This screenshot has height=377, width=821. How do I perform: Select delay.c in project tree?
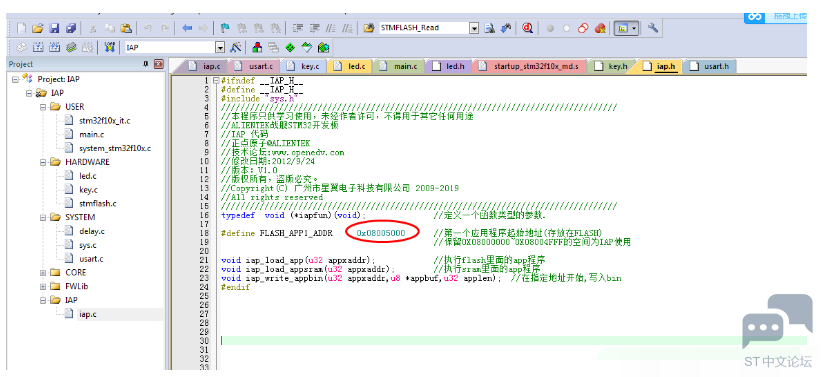point(92,231)
